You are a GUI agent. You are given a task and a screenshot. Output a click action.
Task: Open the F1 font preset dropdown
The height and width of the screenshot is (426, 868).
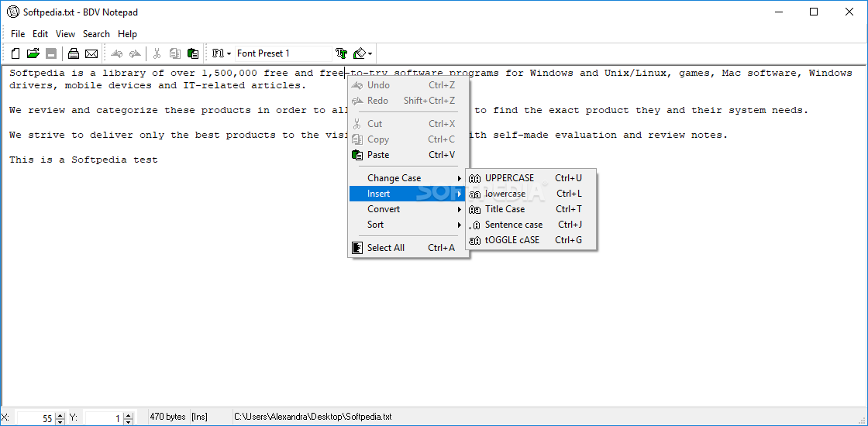tap(222, 53)
